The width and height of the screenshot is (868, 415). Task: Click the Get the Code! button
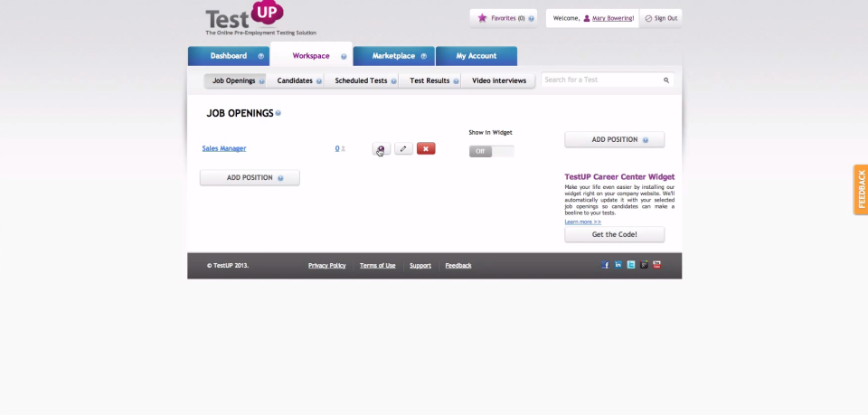[615, 234]
